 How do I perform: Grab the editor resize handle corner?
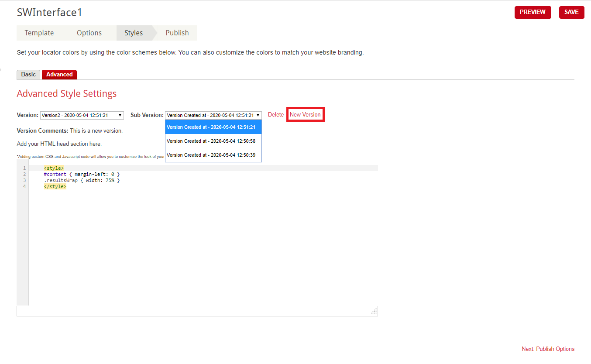[x=374, y=311]
